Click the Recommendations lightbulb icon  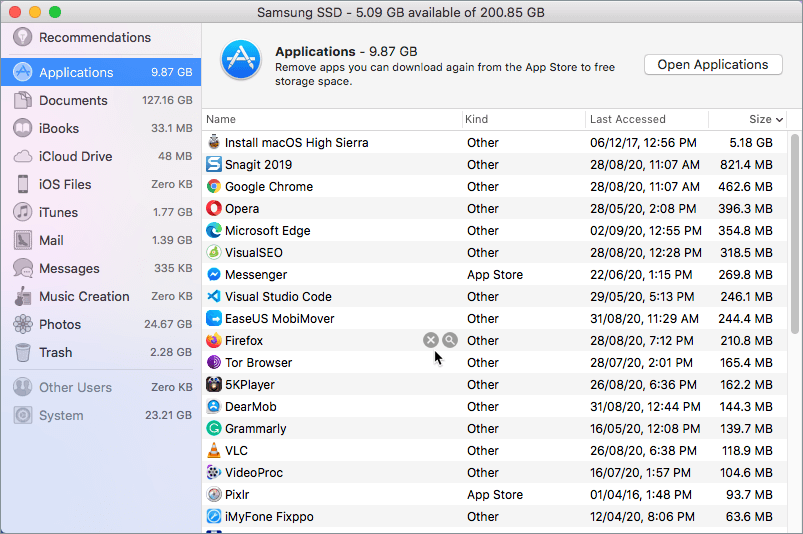[23, 37]
